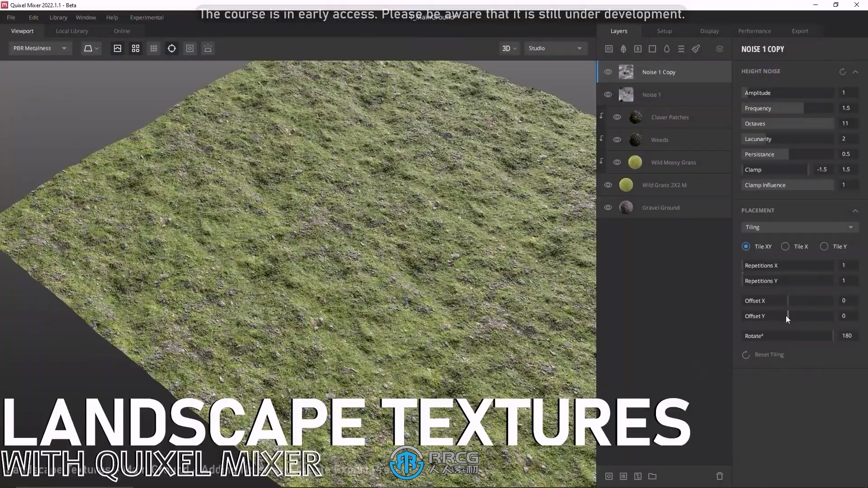Select the Tile XY radio button
The image size is (868, 488).
click(746, 246)
